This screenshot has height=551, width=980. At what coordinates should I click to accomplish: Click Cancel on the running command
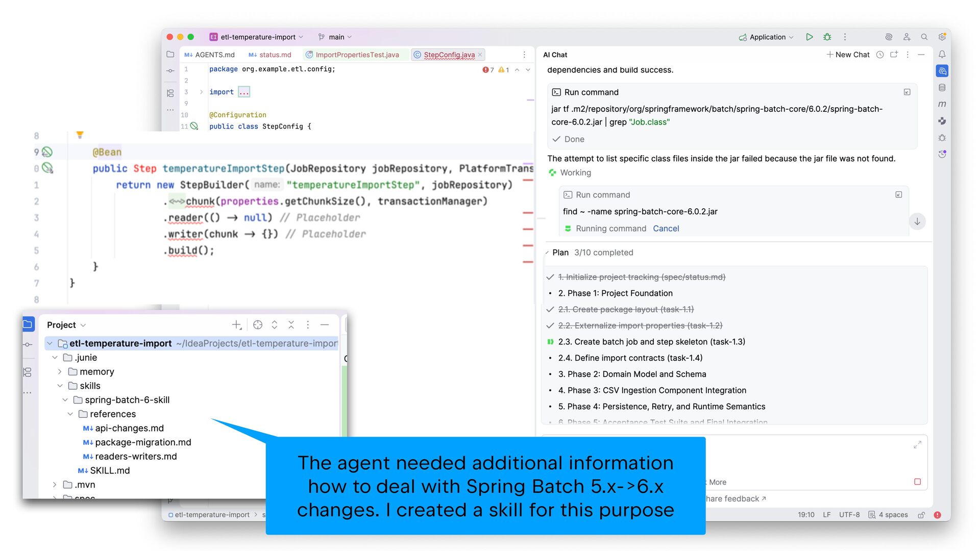[666, 229]
